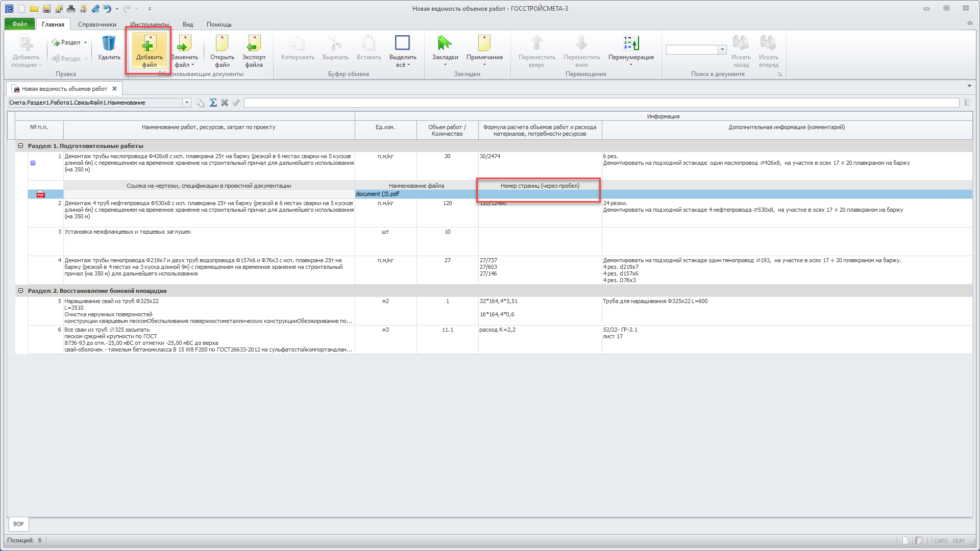The width and height of the screenshot is (980, 551).
Task: Click the ГОССТРОЙСМЕТА application icon
Action: point(9,9)
